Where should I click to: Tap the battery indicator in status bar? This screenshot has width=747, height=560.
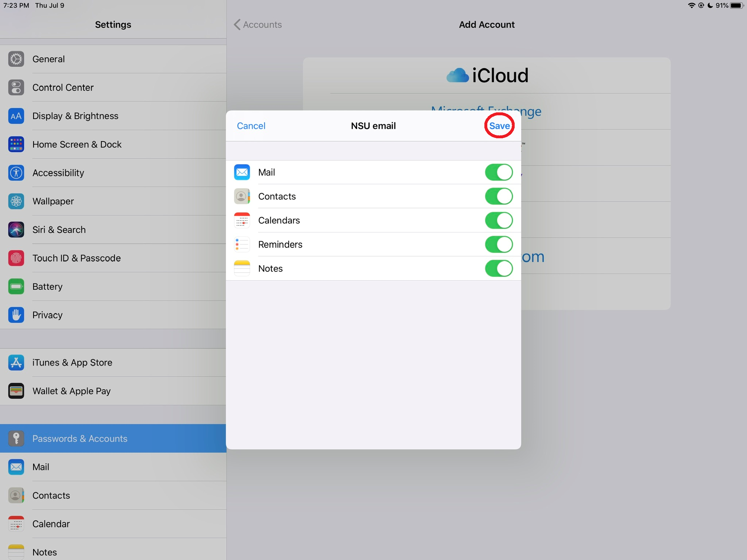click(x=737, y=5)
